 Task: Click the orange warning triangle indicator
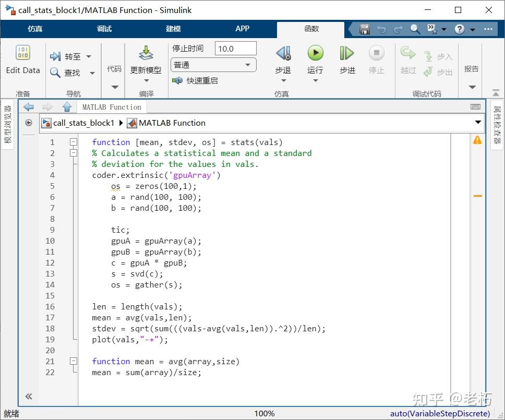point(477,140)
